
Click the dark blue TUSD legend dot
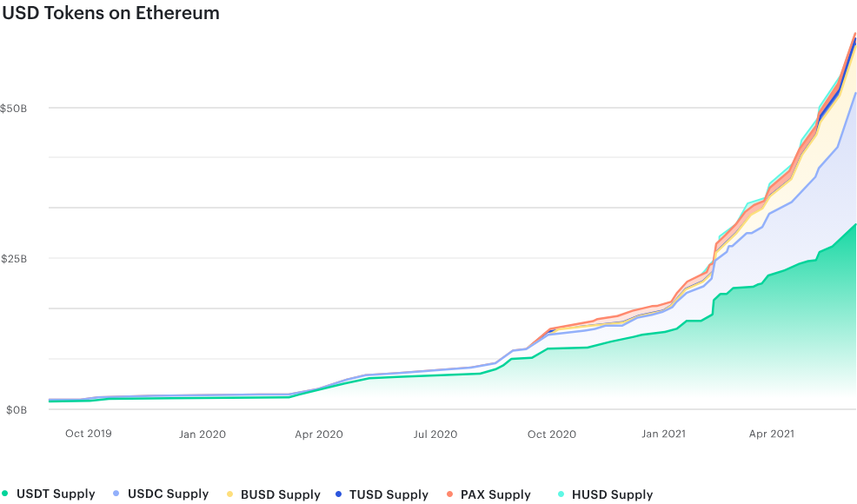(339, 494)
